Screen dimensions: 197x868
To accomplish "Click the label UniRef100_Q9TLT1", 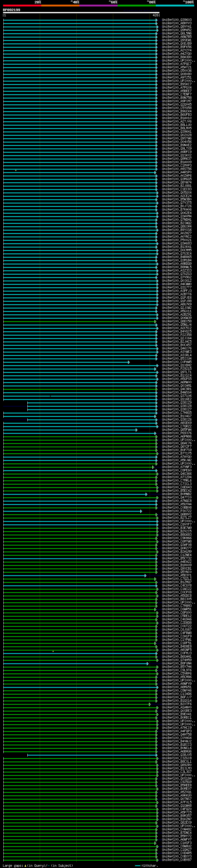I will pos(177,372).
